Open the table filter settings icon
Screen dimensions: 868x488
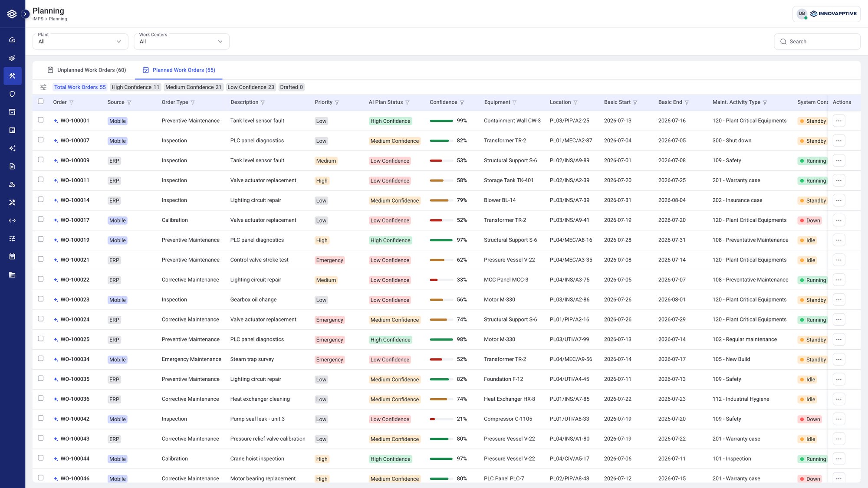pos(43,87)
